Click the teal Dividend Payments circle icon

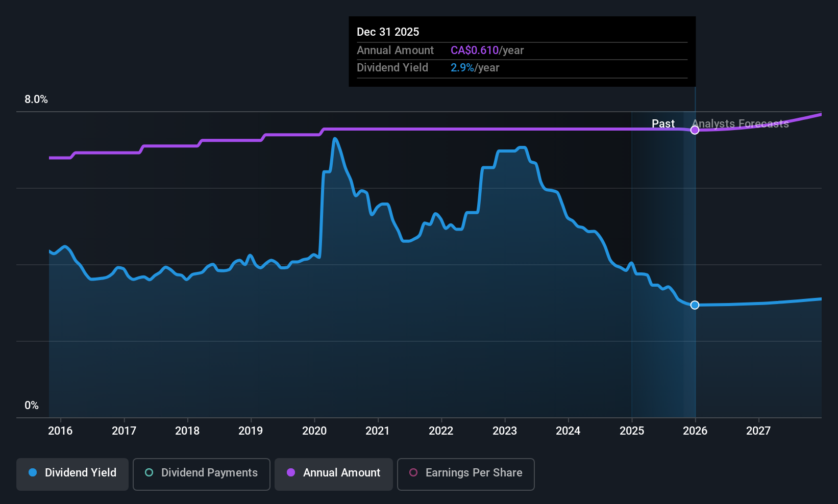click(149, 473)
